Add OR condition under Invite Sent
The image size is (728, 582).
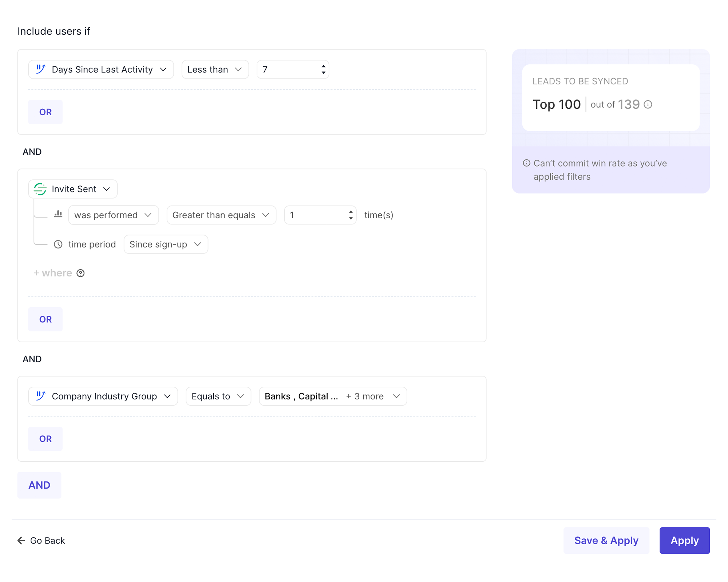pyautogui.click(x=45, y=319)
